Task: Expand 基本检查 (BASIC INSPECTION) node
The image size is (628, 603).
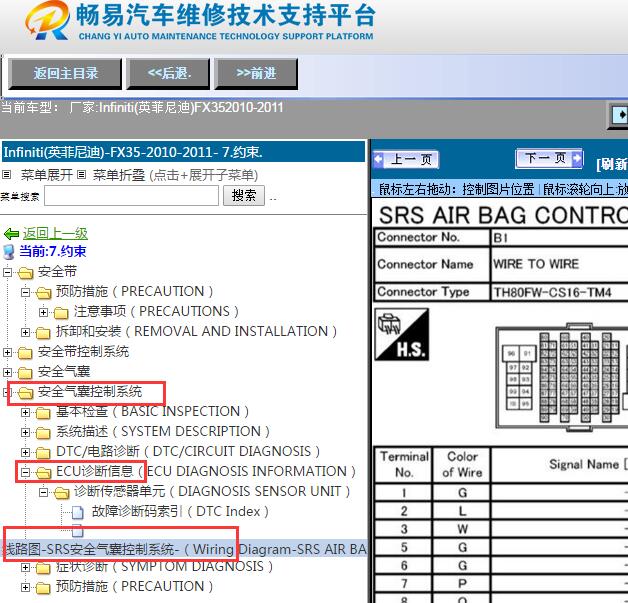Action: (25, 412)
